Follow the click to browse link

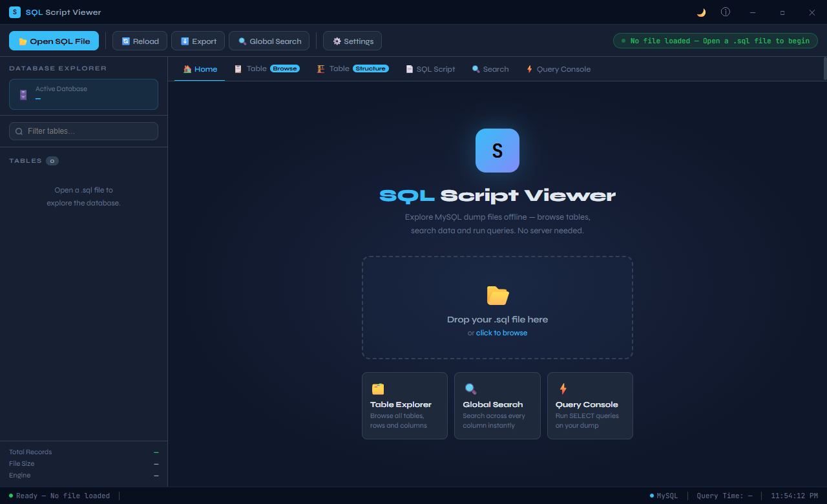(501, 333)
